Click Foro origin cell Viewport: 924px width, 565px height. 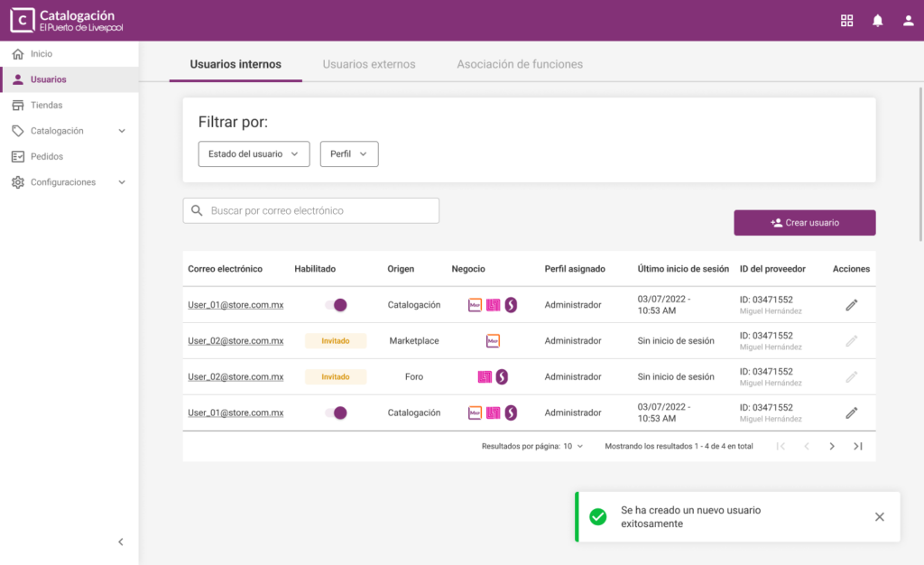click(x=413, y=376)
